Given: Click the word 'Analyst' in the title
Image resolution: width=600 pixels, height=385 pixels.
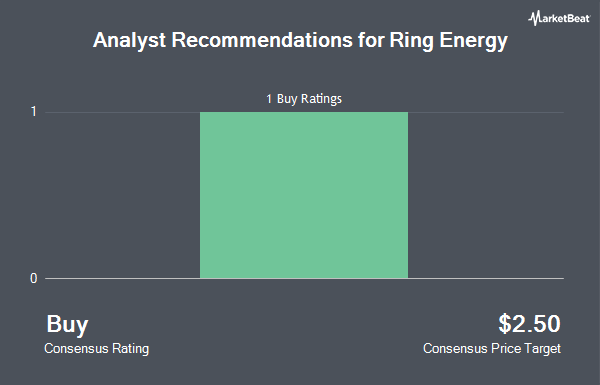Looking at the screenshot, I should [x=129, y=41].
